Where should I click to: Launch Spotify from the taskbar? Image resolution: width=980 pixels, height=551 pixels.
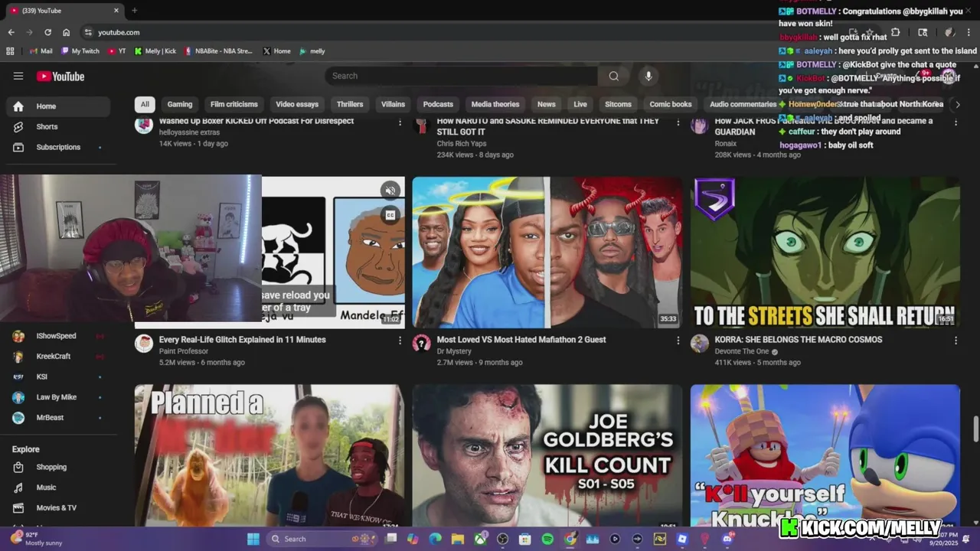547,539
